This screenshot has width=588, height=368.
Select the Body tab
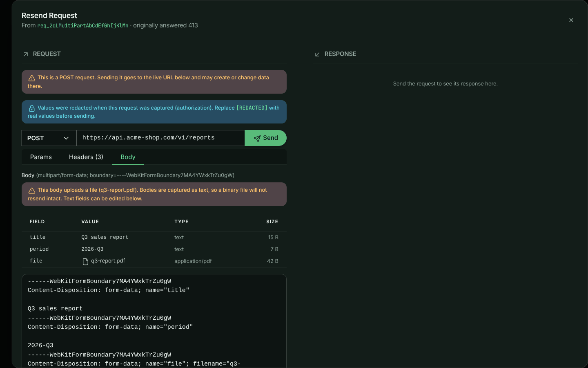pos(128,157)
